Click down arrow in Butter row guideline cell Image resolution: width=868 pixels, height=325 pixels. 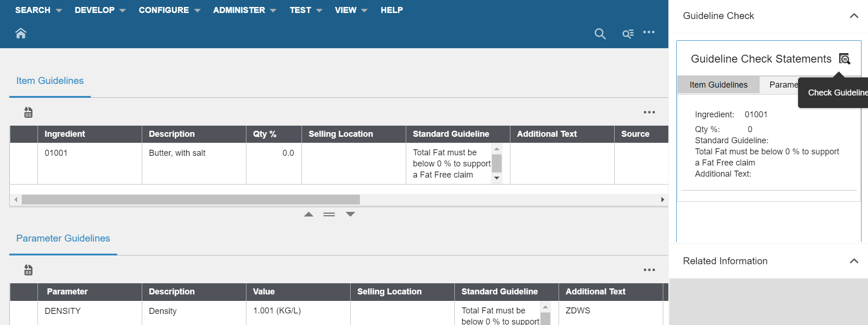tap(497, 178)
